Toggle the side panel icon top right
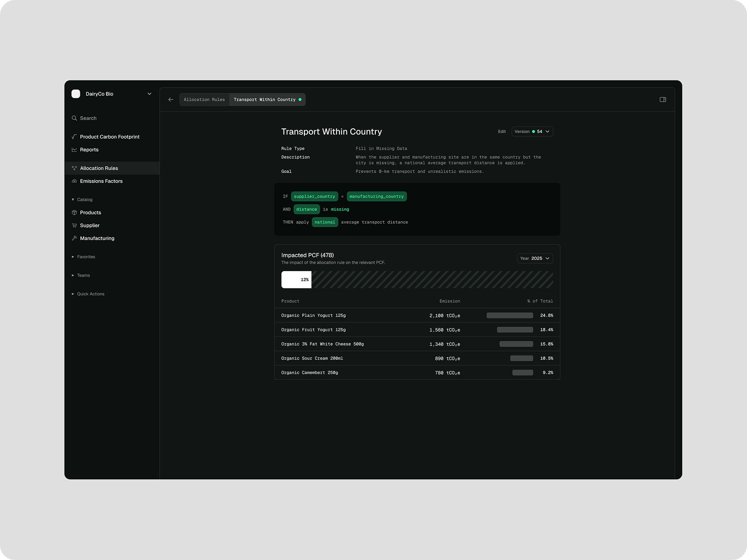 (x=663, y=99)
